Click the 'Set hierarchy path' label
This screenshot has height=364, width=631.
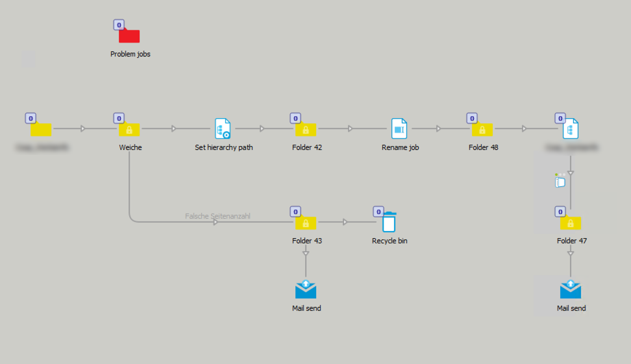[224, 147]
